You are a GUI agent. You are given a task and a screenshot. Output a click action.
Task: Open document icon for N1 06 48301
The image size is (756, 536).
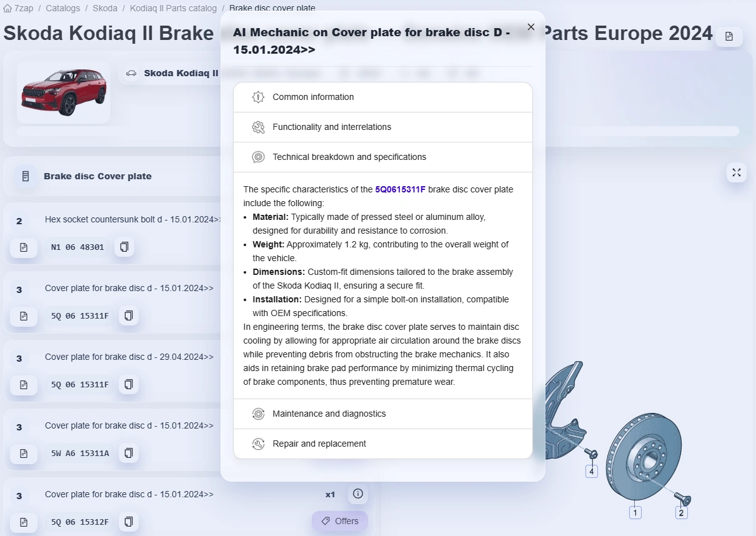point(24,247)
